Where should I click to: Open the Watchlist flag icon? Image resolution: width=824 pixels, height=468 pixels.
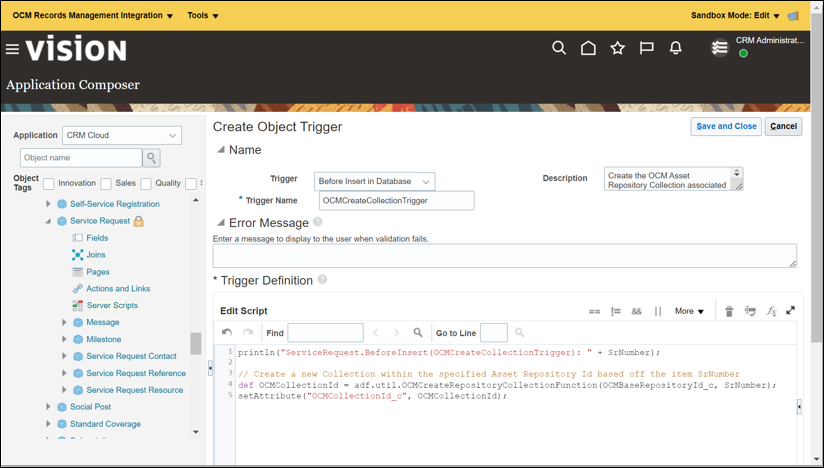tap(646, 48)
